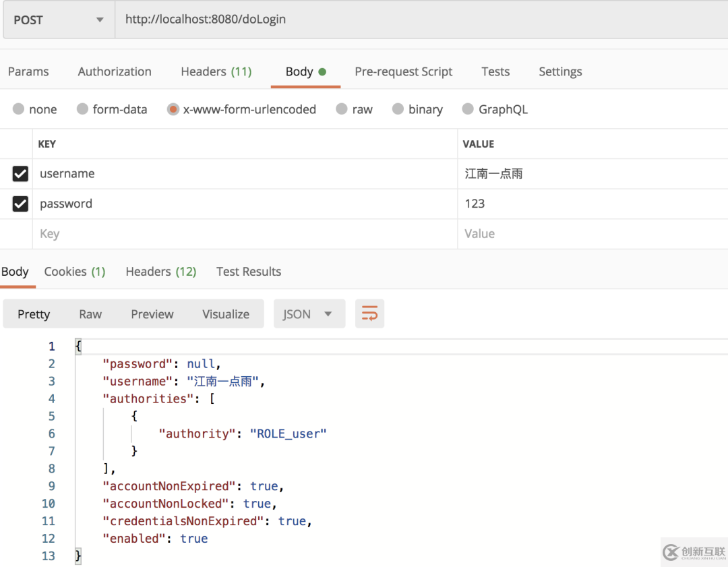728x567 pixels.
Task: Open the Pre-request Script tab
Action: pos(403,71)
